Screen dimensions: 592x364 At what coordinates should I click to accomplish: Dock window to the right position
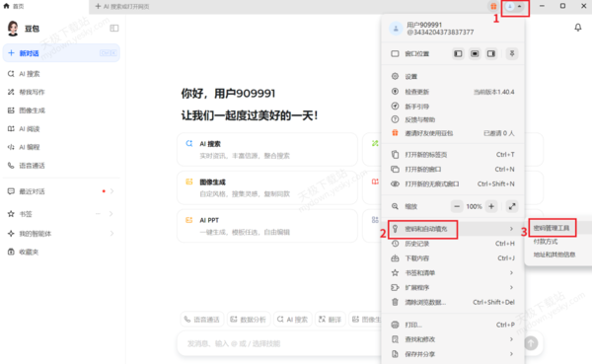[x=491, y=53]
